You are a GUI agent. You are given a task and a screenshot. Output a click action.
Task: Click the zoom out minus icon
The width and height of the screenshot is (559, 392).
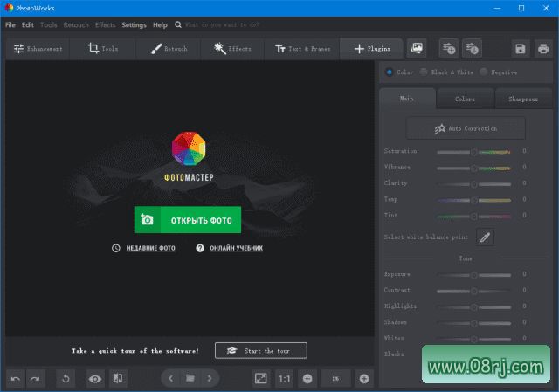pyautogui.click(x=307, y=378)
